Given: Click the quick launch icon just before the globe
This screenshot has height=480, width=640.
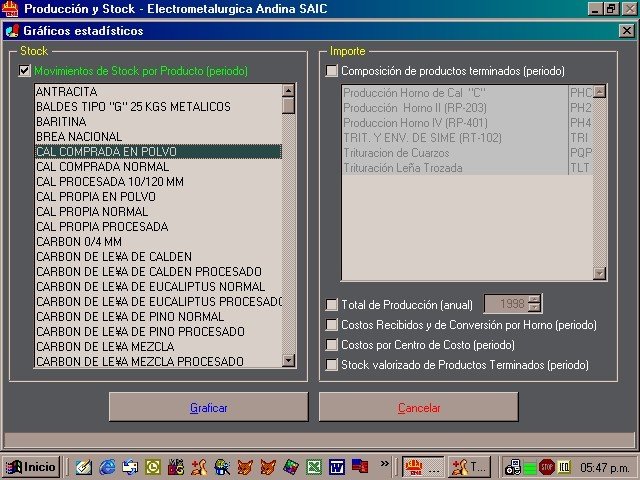Looking at the screenshot, I should 199,467.
